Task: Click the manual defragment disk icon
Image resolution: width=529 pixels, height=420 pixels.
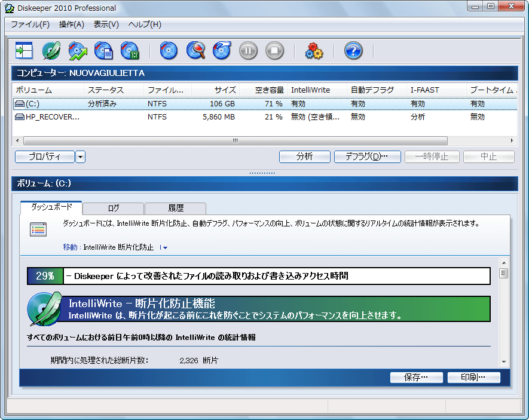Action: [222, 51]
